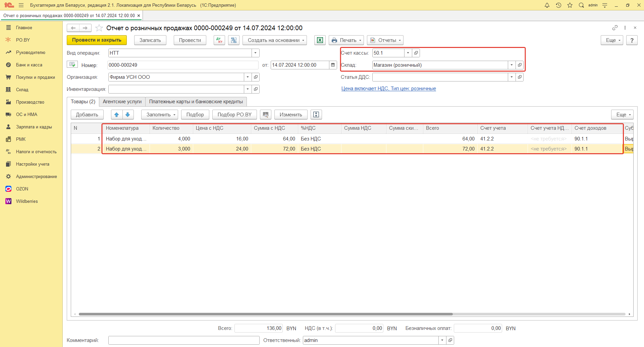Screen dimensions: 644x347
Task: Expand Вид операции dropdown
Action: click(x=255, y=53)
